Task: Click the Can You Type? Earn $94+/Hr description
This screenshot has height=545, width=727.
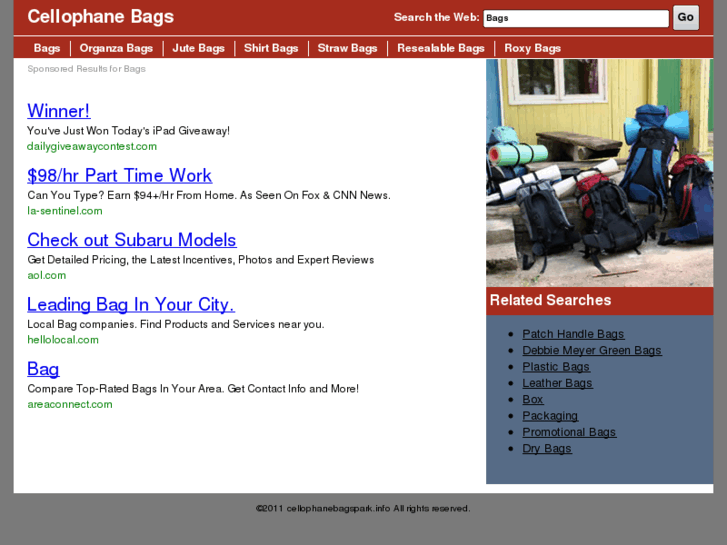Action: (209, 195)
